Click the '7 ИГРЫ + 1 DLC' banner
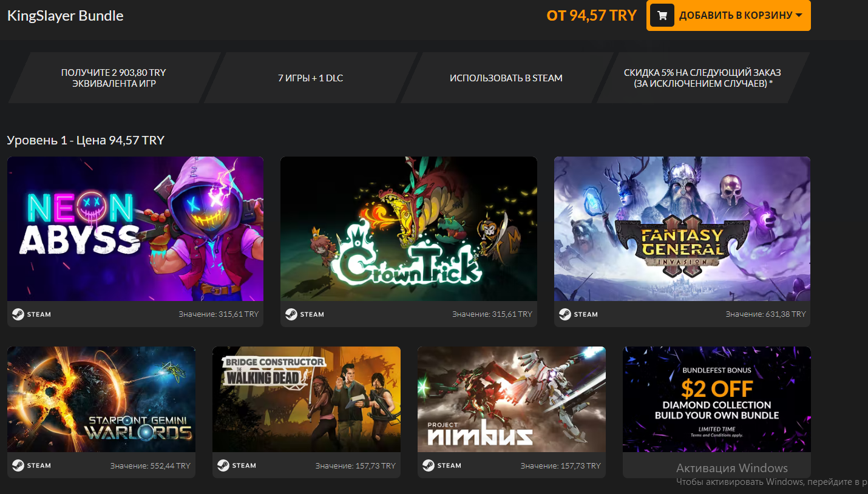The height and width of the screenshot is (494, 868). click(311, 78)
